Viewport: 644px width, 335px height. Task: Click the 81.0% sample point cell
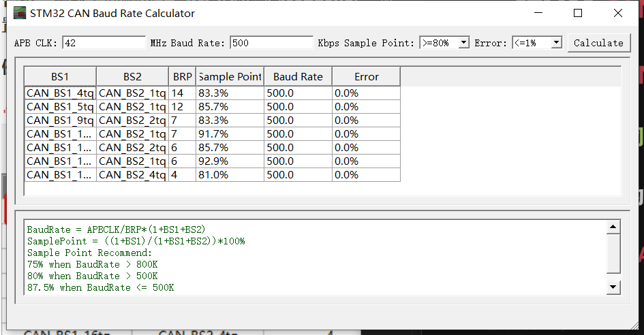pyautogui.click(x=230, y=175)
